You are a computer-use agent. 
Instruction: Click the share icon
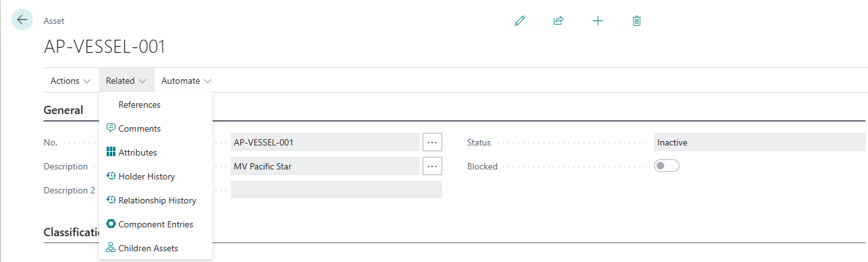click(x=558, y=21)
